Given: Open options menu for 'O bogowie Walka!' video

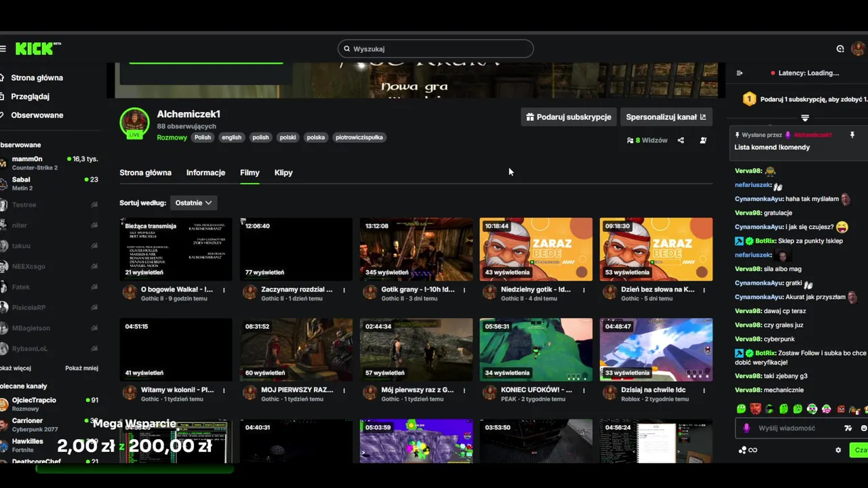Looking at the screenshot, I should point(224,290).
